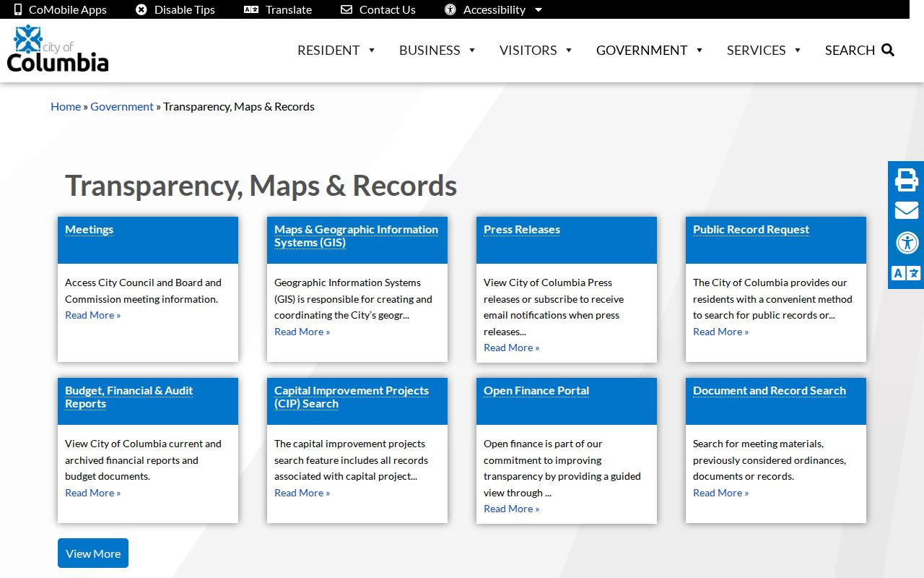Click Read More under Public Record Request
Viewport: 924px width, 578px height.
[x=721, y=332]
